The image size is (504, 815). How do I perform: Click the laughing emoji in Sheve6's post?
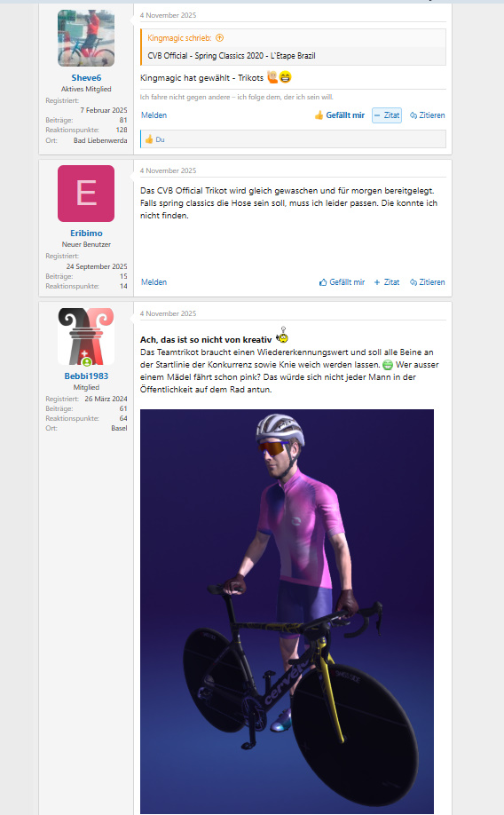(285, 77)
